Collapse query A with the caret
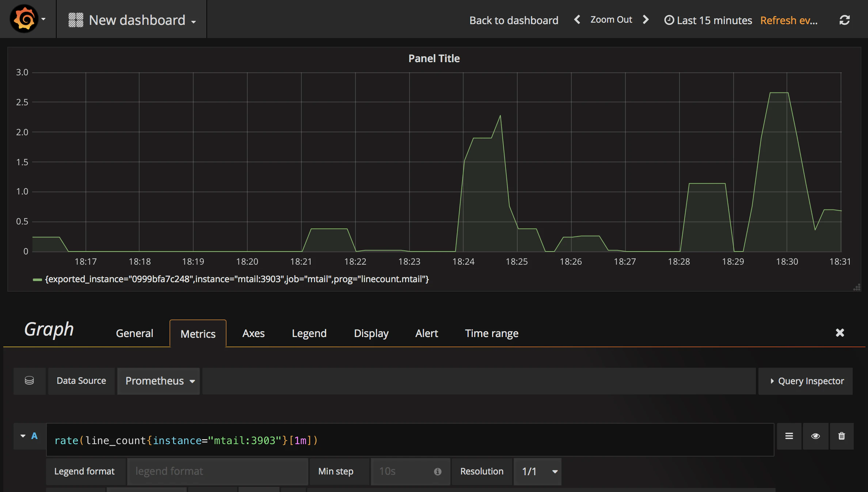This screenshot has height=492, width=868. 23,436
